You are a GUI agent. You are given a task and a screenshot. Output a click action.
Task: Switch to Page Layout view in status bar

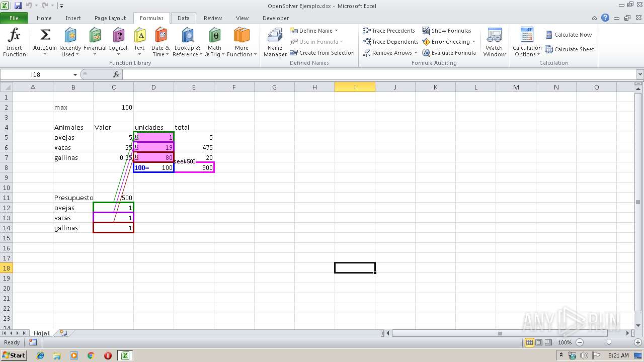pyautogui.click(x=539, y=342)
